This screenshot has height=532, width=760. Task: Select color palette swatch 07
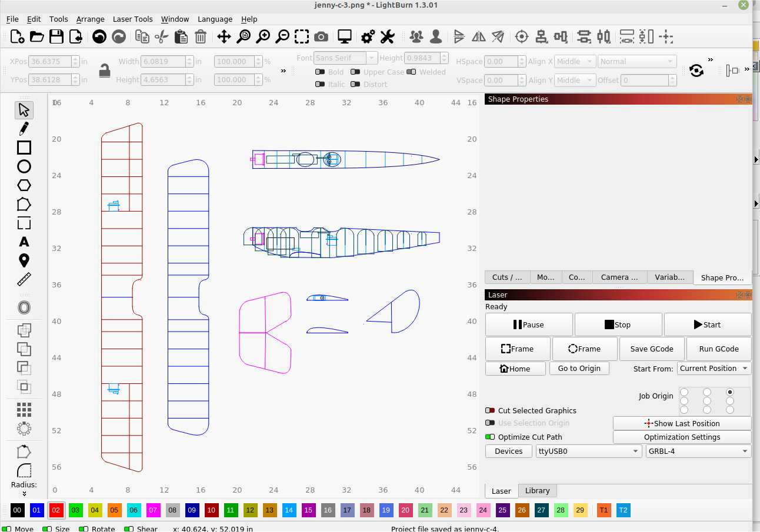[x=153, y=510]
